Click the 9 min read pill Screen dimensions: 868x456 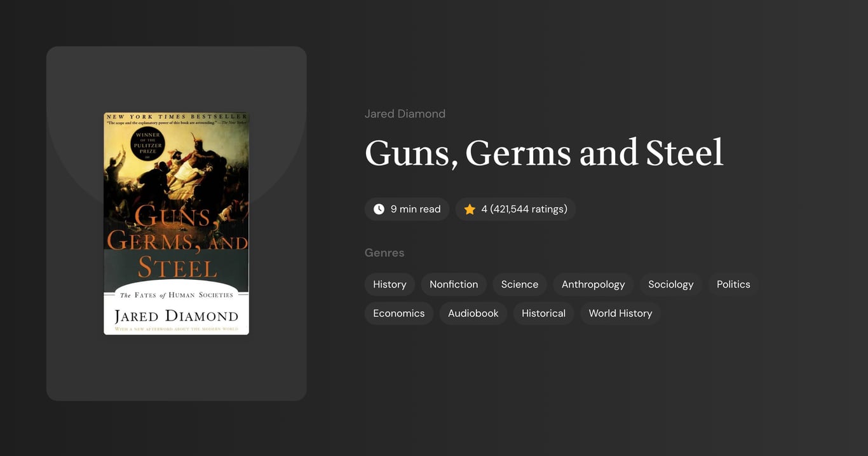[407, 209]
